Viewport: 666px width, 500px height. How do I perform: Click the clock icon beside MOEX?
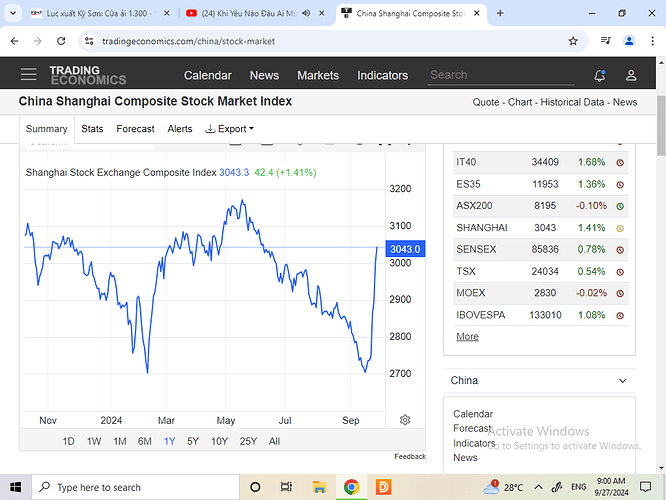[620, 294]
